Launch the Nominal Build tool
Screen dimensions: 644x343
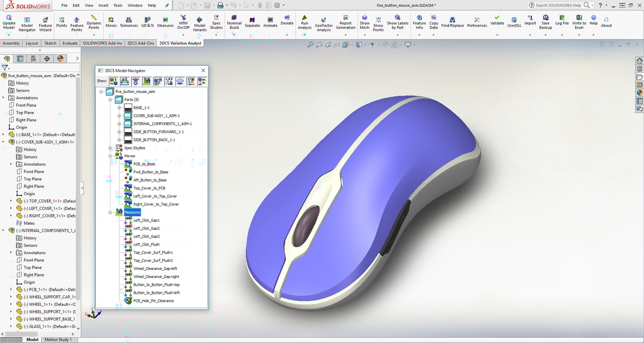tap(234, 23)
